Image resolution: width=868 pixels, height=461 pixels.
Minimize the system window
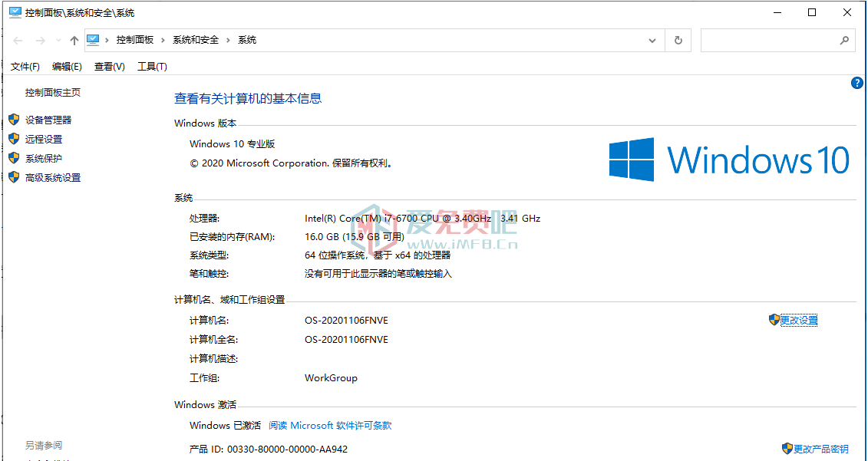coord(777,12)
